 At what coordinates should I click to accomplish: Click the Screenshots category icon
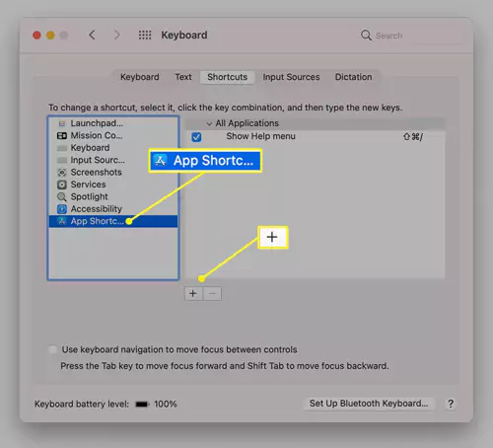[62, 173]
